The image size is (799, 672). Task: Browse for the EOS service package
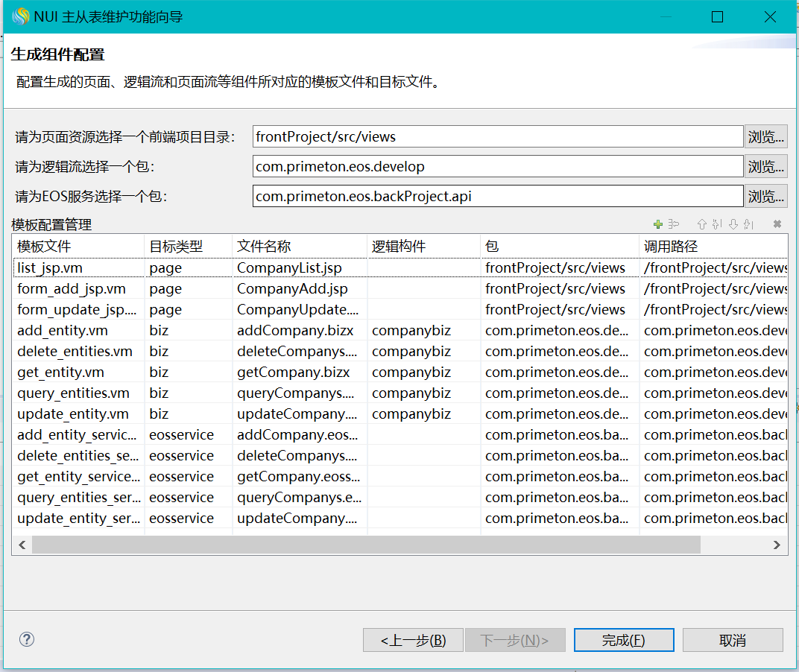pos(766,196)
